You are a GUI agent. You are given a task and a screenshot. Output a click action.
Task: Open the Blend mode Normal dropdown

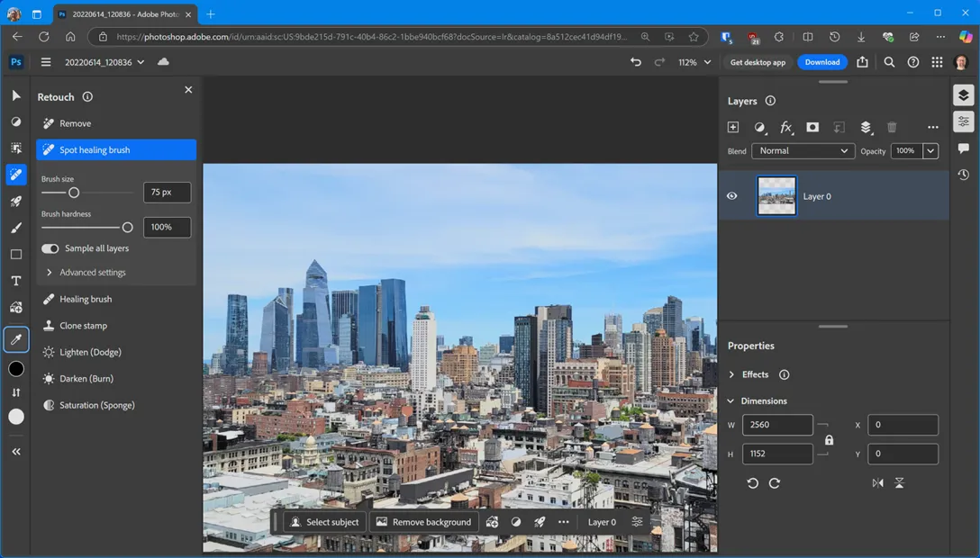(x=803, y=151)
